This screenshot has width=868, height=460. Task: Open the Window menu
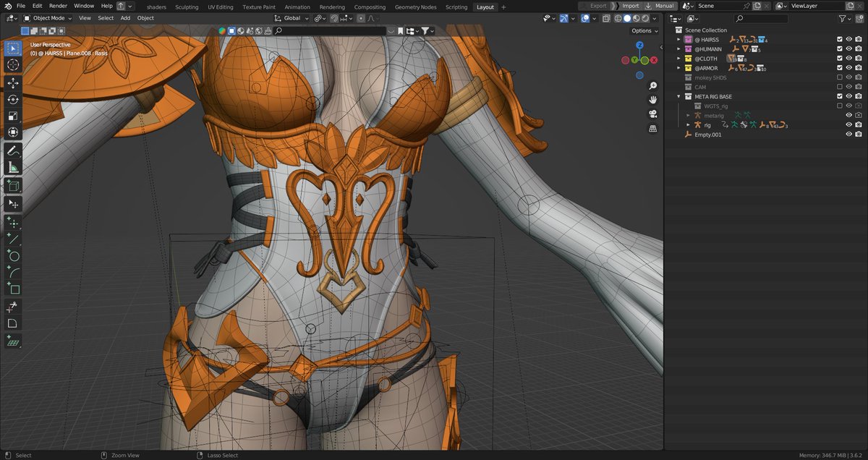tap(84, 6)
